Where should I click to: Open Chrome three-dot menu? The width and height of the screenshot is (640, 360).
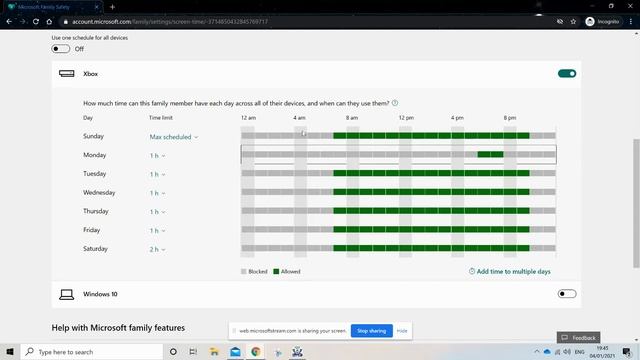[x=631, y=22]
